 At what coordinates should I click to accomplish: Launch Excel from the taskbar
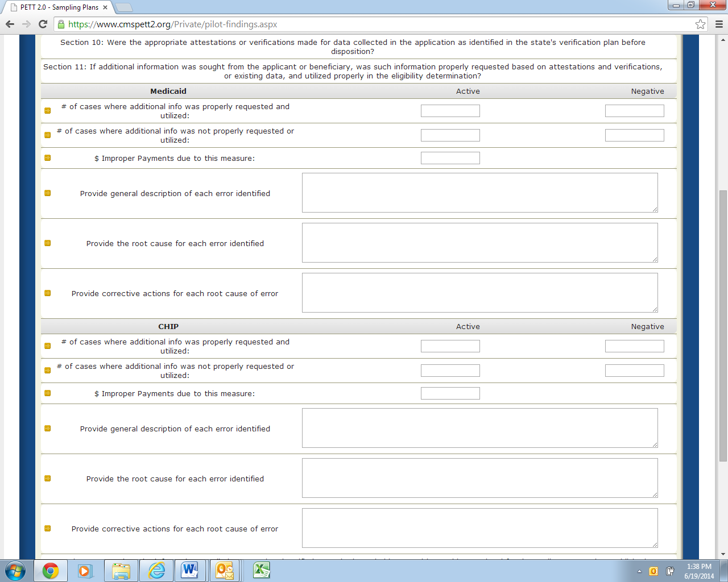coord(261,570)
